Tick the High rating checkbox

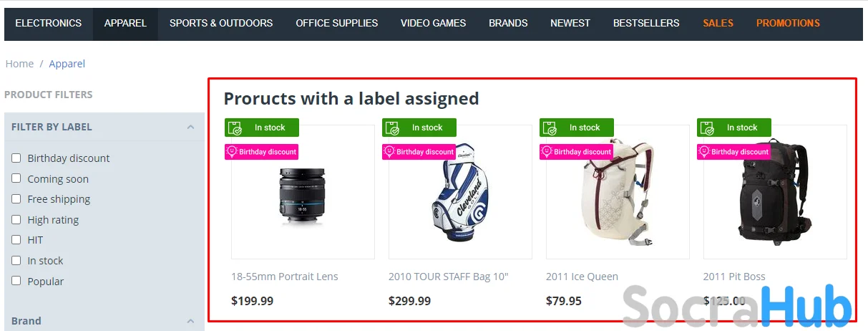coord(16,220)
